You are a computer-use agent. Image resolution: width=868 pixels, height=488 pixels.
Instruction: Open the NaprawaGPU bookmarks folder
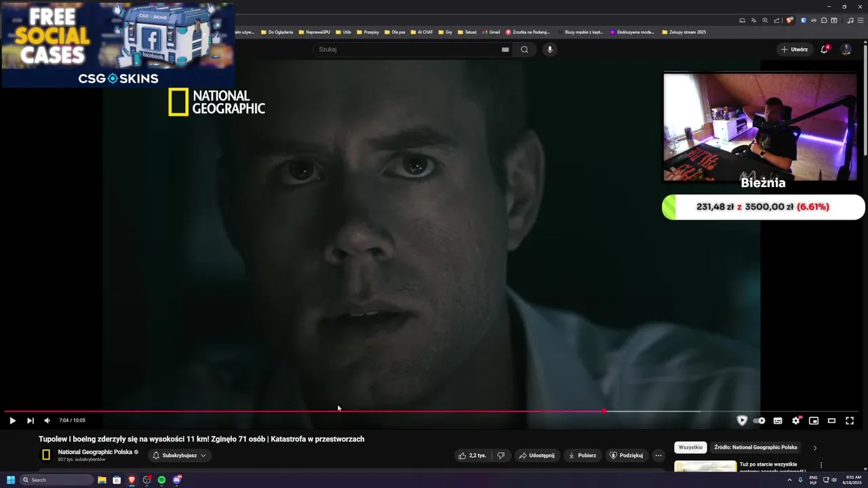click(x=314, y=32)
